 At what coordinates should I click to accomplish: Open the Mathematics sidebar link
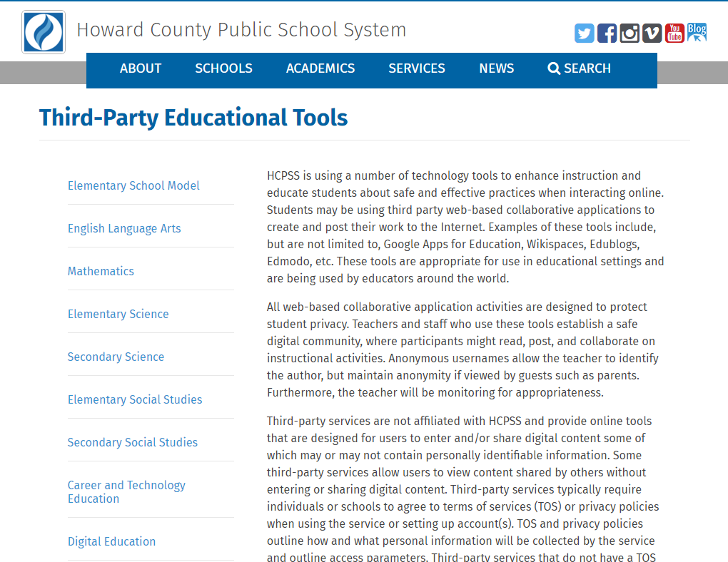[x=101, y=271]
